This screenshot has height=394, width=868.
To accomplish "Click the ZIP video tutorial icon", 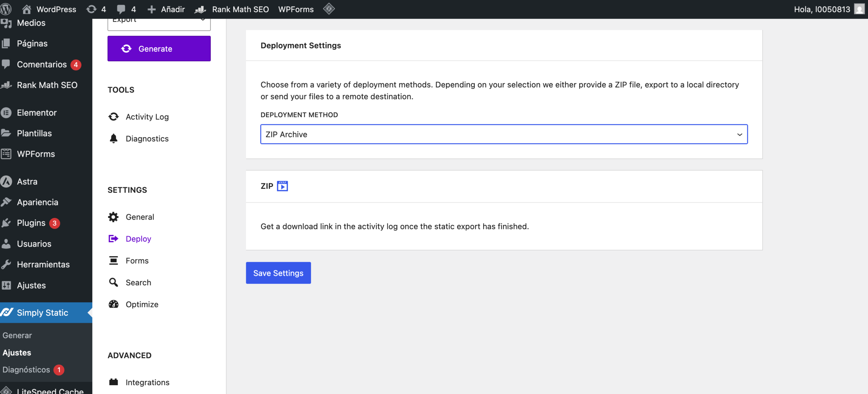I will pyautogui.click(x=282, y=186).
